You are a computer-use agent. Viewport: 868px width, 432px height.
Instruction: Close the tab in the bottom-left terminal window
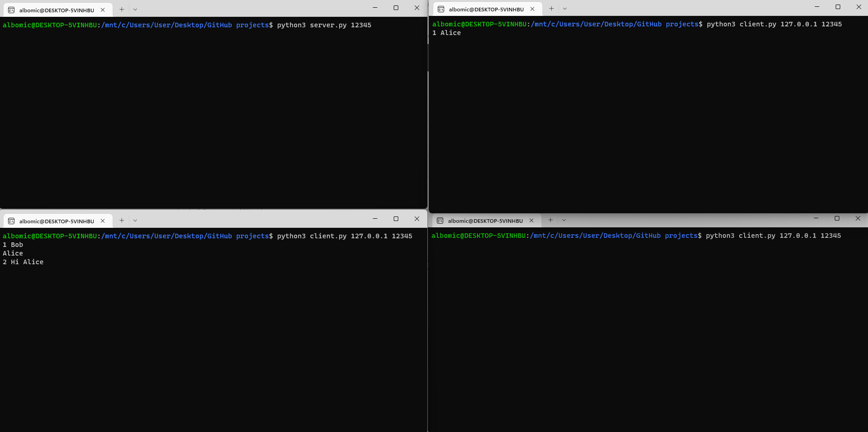pos(102,221)
